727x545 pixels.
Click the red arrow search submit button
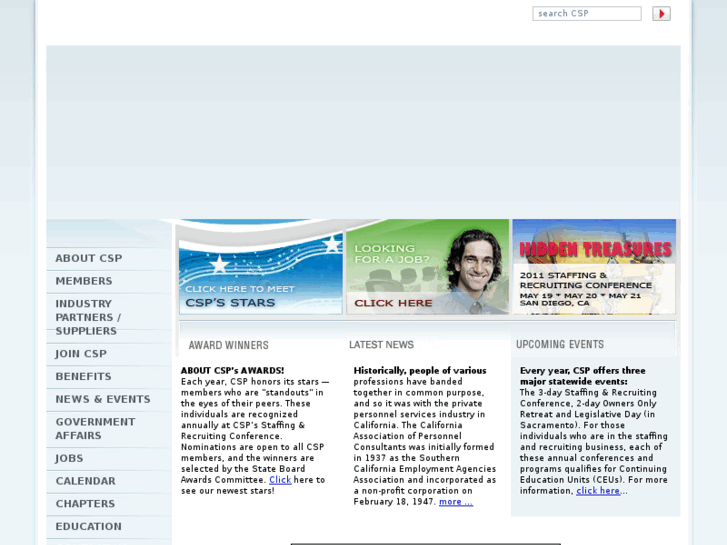661,13
